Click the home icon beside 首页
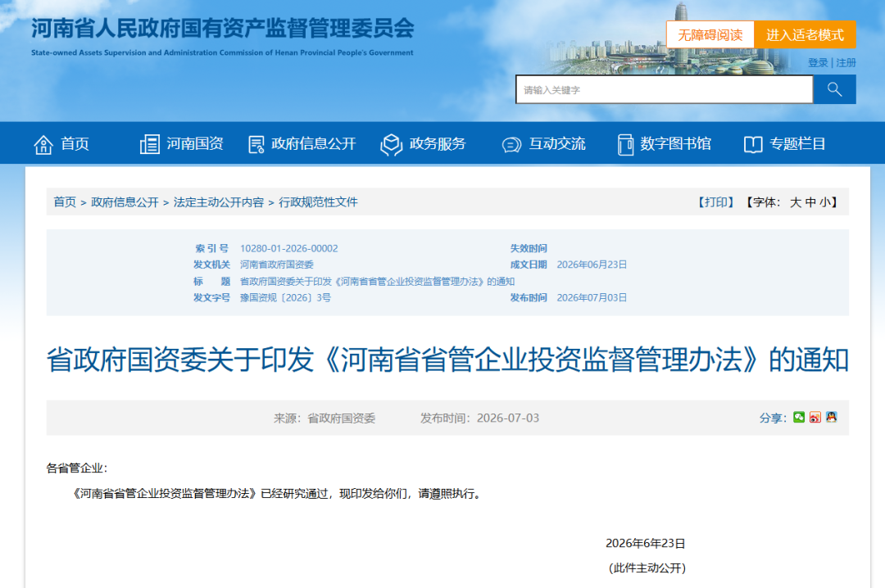Viewport: 885px width, 588px height. tap(43, 144)
